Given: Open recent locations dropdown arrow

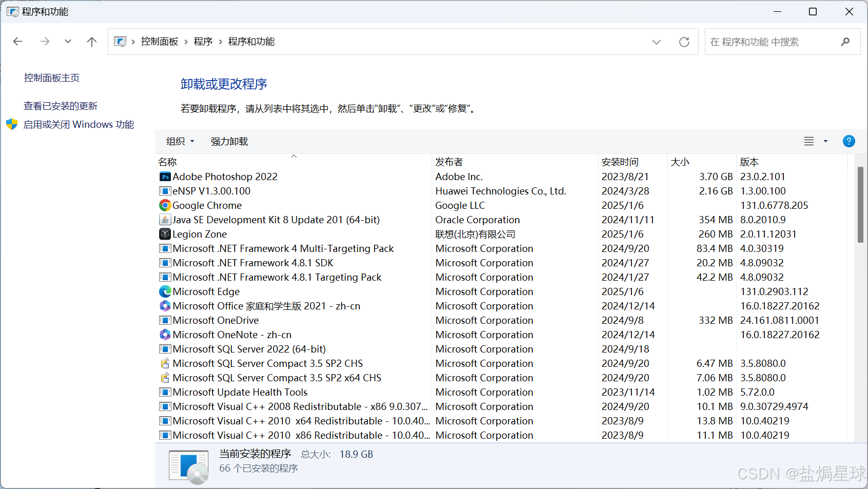Looking at the screenshot, I should (x=68, y=42).
